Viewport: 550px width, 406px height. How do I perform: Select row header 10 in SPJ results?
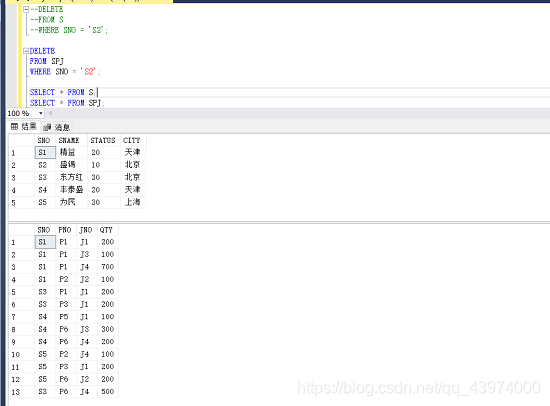point(21,354)
